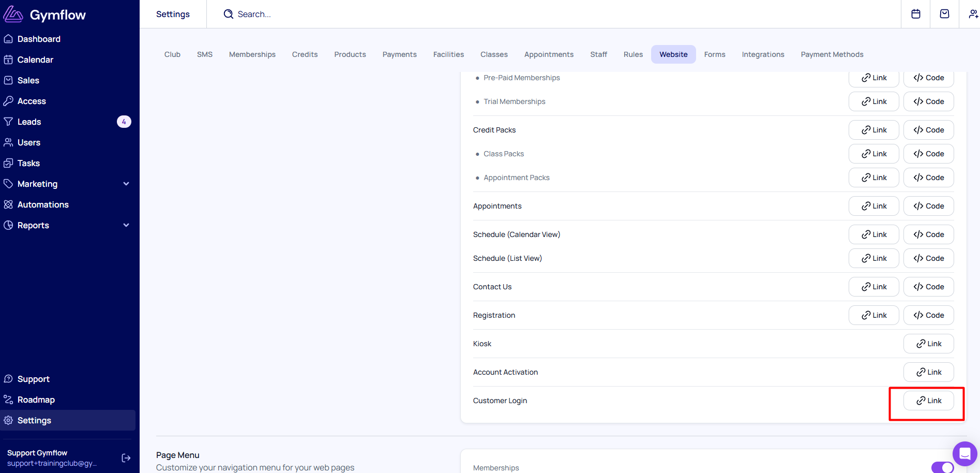This screenshot has width=980, height=473.
Task: Select the Website tab
Action: click(673, 54)
